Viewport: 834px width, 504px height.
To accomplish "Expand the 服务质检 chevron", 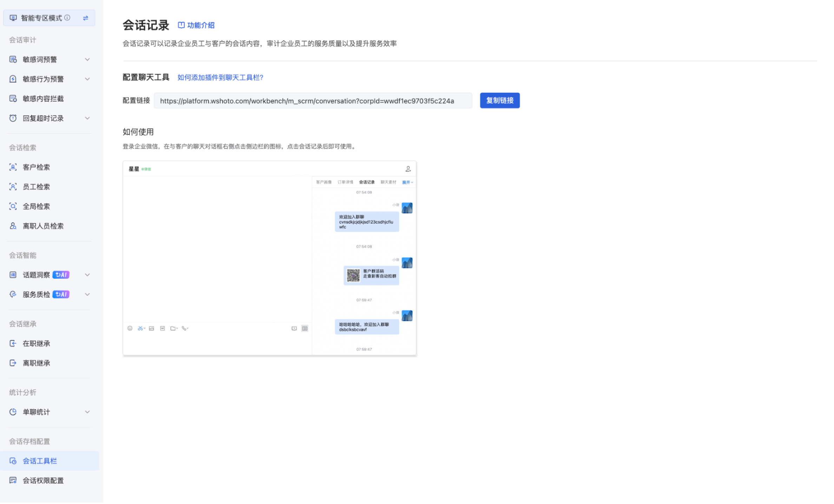I will [x=87, y=295].
